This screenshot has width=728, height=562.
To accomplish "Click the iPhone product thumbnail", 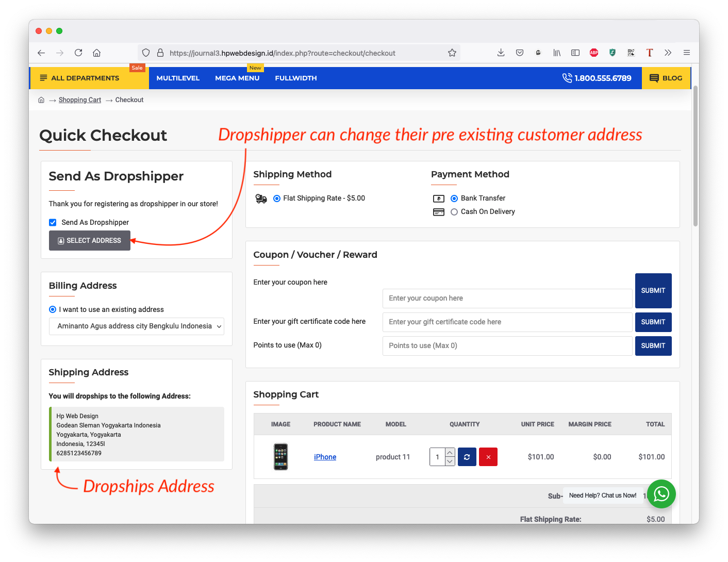I will 281,457.
